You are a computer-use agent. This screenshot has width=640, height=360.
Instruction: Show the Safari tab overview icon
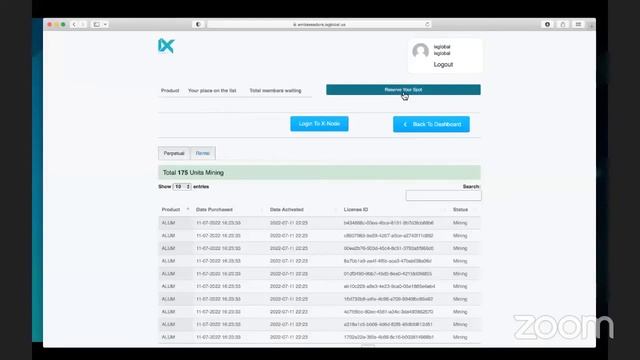(578, 24)
